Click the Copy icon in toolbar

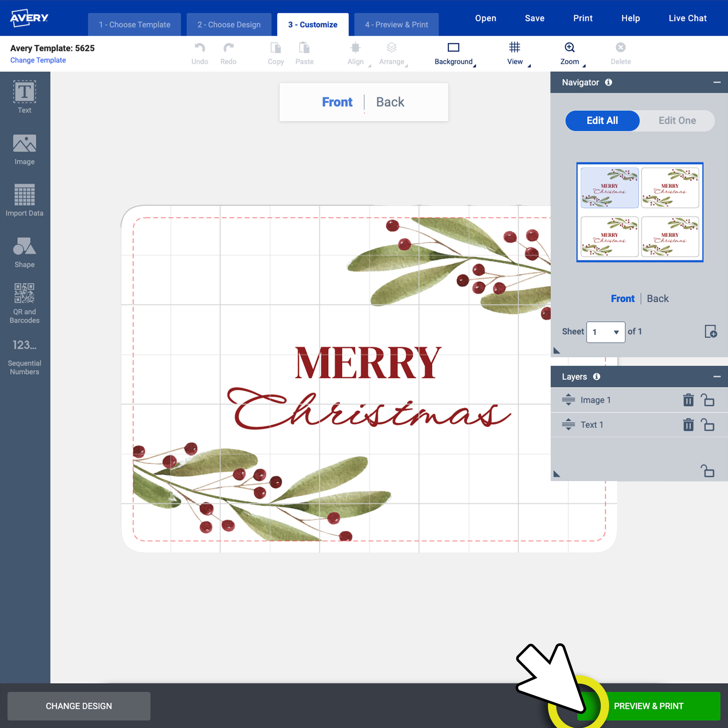pyautogui.click(x=276, y=53)
